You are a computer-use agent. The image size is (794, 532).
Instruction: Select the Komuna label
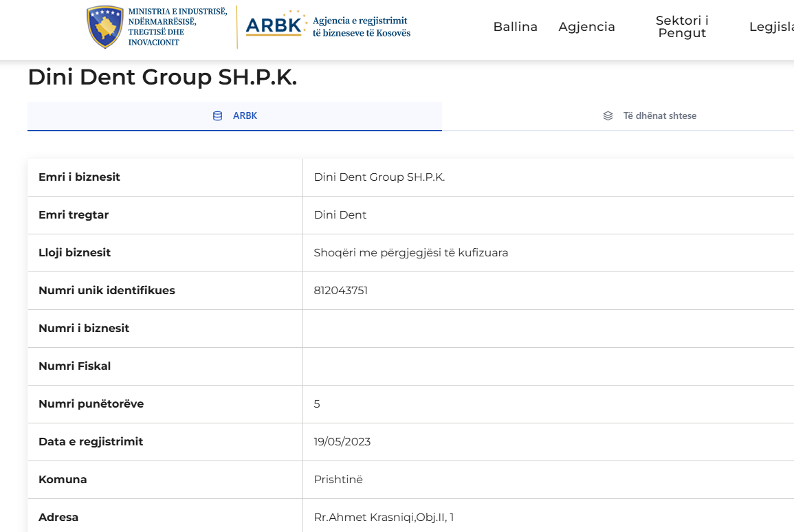[63, 479]
